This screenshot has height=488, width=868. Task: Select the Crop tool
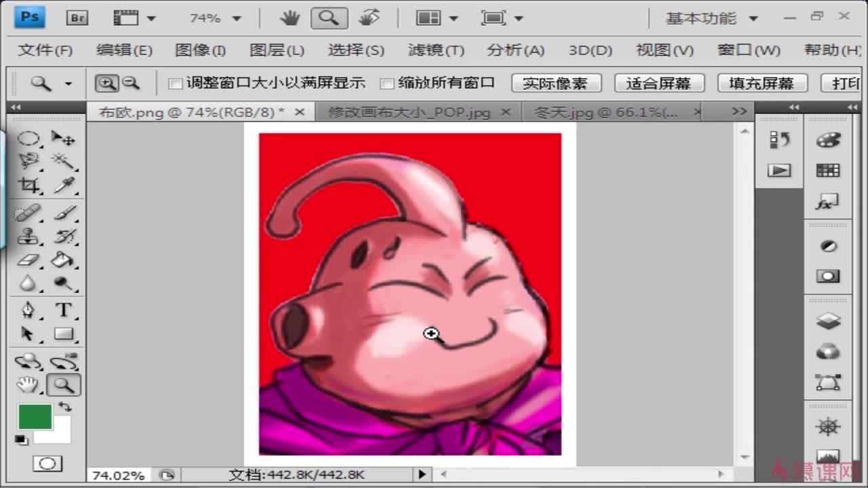tap(28, 184)
